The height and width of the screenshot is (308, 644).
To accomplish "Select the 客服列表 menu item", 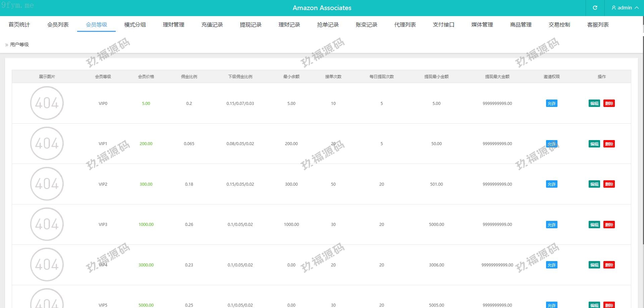I will (x=598, y=25).
